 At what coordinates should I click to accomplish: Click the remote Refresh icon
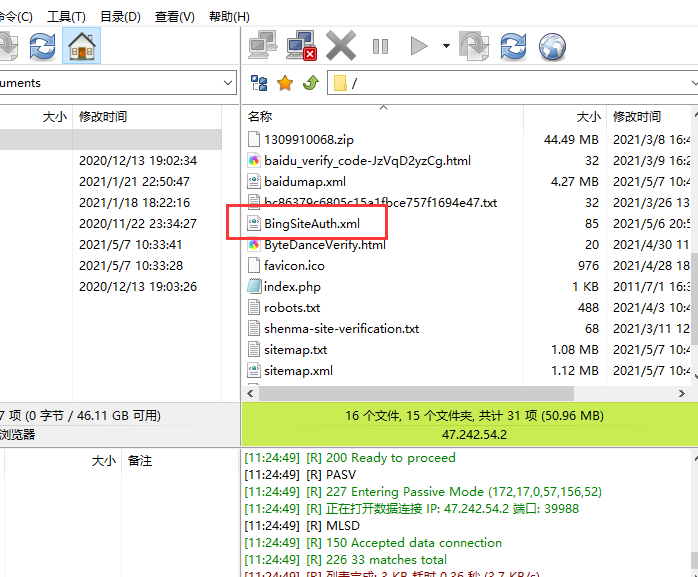coord(513,46)
